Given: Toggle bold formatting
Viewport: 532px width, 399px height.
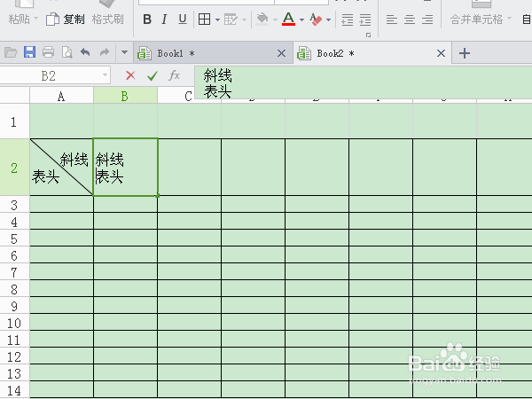Looking at the screenshot, I should [147, 20].
